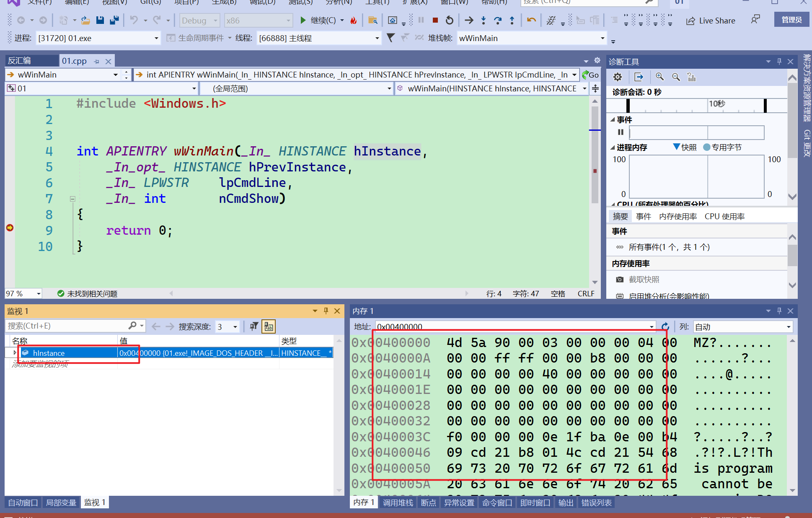812x518 pixels.
Task: Click the Restart debugging icon
Action: coord(450,20)
